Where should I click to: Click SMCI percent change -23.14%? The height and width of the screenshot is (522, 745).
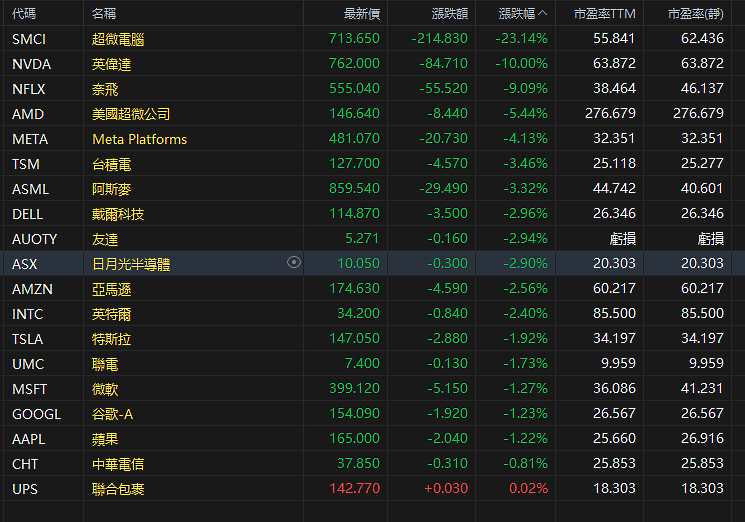click(x=521, y=38)
